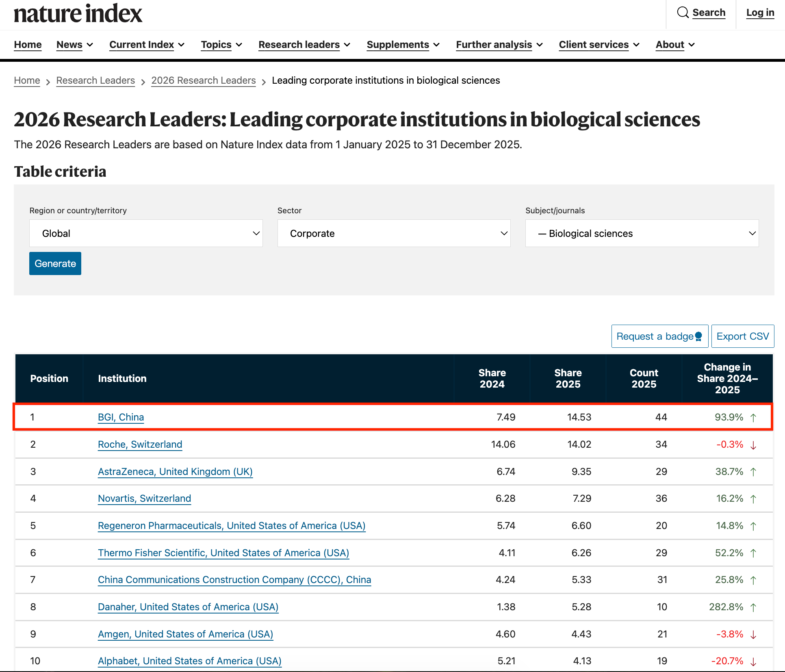
Task: Click the Generate button
Action: pos(55,264)
